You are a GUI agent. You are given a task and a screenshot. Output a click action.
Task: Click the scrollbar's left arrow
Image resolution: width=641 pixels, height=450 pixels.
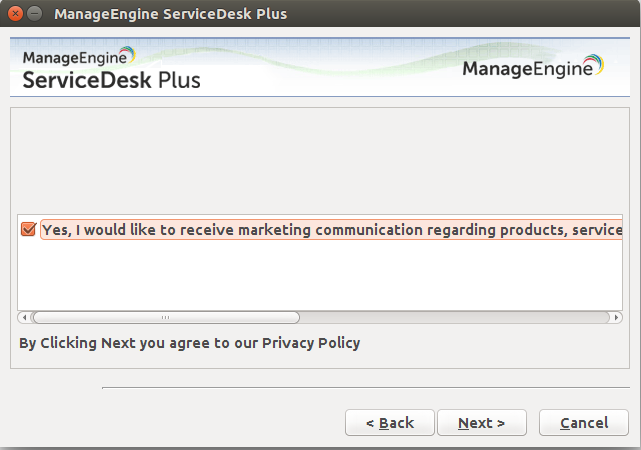[24, 317]
